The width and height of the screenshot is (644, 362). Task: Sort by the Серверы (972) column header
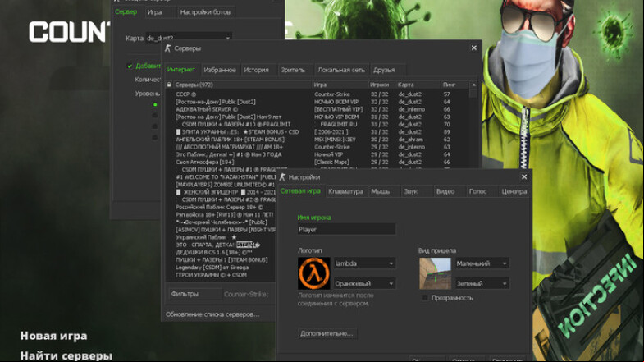pos(242,85)
